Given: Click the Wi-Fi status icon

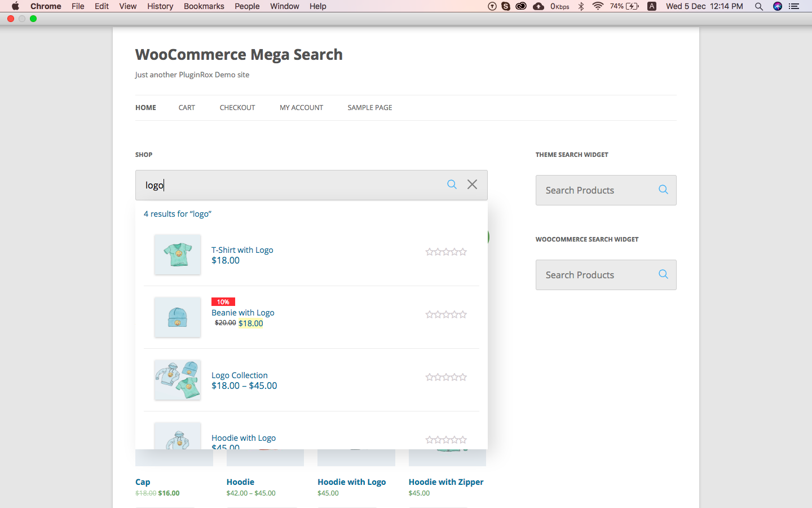Looking at the screenshot, I should click(x=598, y=6).
